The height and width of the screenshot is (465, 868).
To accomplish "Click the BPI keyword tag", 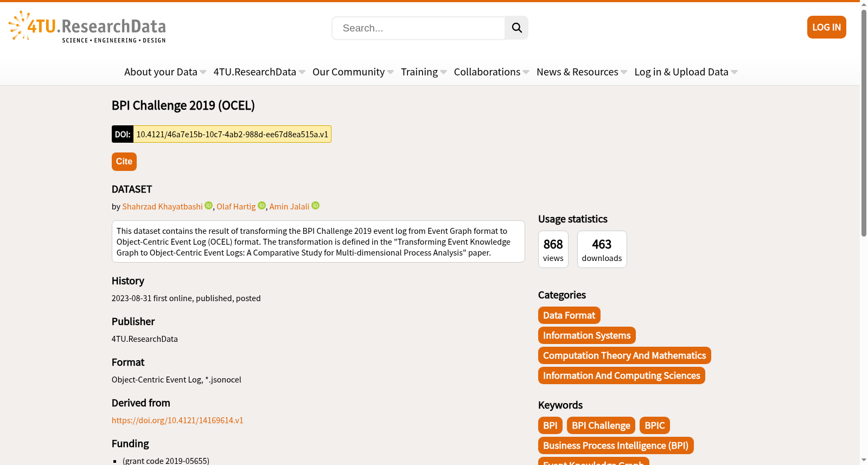I will [x=550, y=425].
